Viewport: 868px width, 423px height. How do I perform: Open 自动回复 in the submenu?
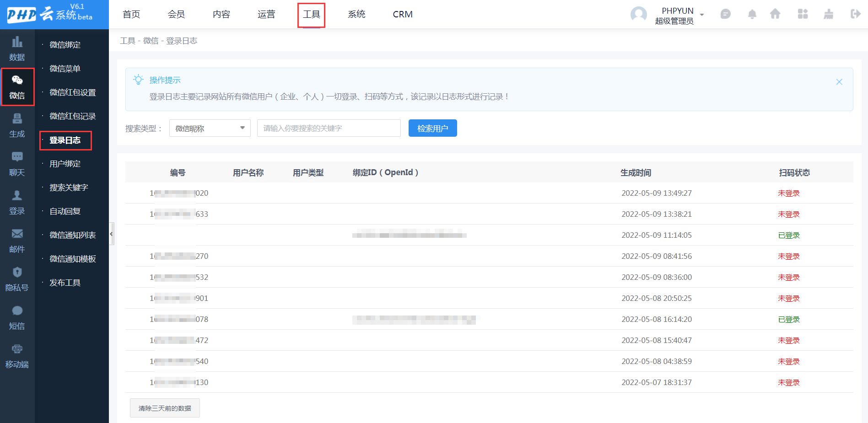click(65, 211)
